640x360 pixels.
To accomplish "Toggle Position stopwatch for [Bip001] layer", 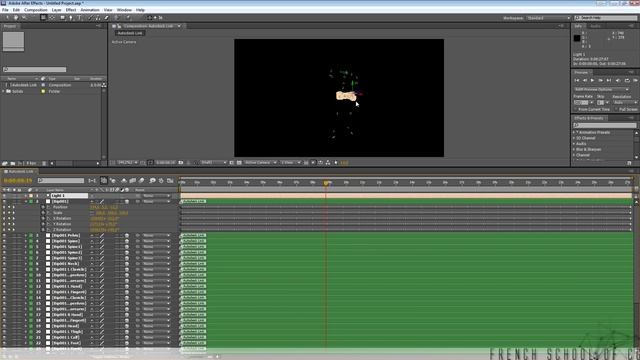I will point(43,207).
